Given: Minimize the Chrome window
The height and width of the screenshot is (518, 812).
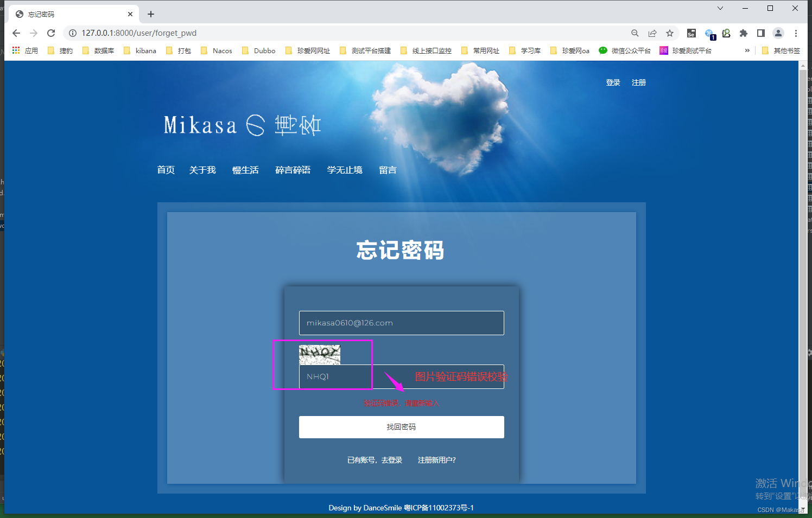Looking at the screenshot, I should (x=745, y=8).
